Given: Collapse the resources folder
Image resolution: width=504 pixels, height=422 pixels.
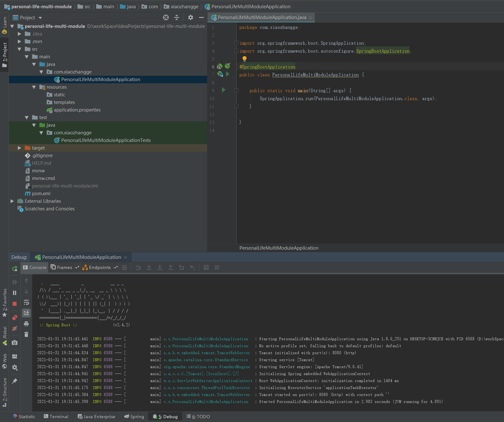Looking at the screenshot, I should [x=34, y=87].
